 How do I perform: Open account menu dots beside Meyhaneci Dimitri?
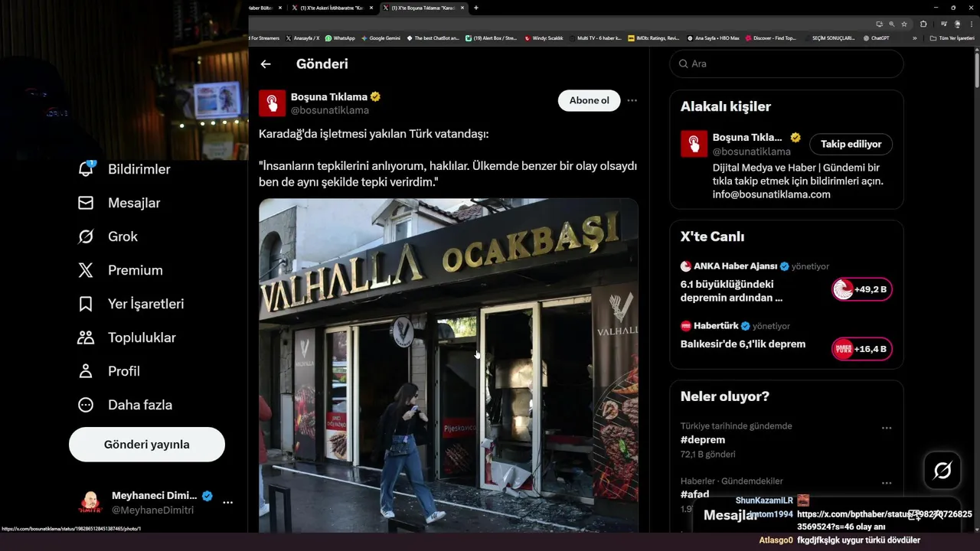pyautogui.click(x=227, y=503)
